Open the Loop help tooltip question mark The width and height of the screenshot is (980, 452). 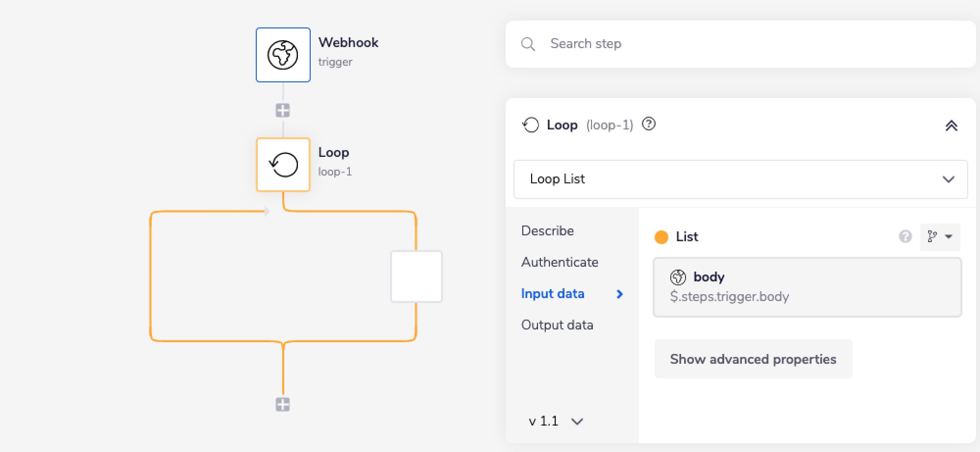[x=649, y=125]
